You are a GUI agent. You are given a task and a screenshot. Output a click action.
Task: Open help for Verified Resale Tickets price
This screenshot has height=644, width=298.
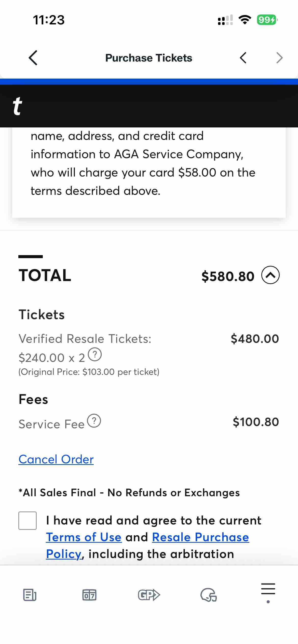(x=95, y=354)
